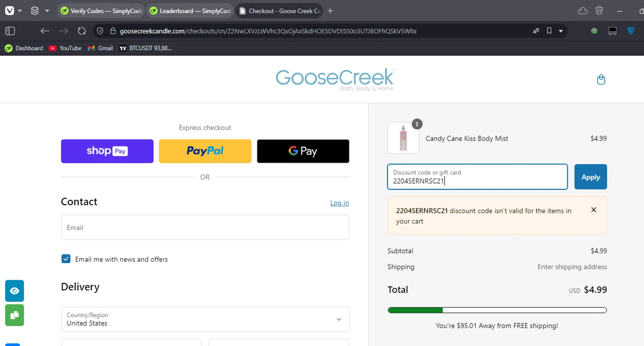Select the Checkout - Goose Creek tab
Screen dimensions: 644x346
(x=279, y=11)
